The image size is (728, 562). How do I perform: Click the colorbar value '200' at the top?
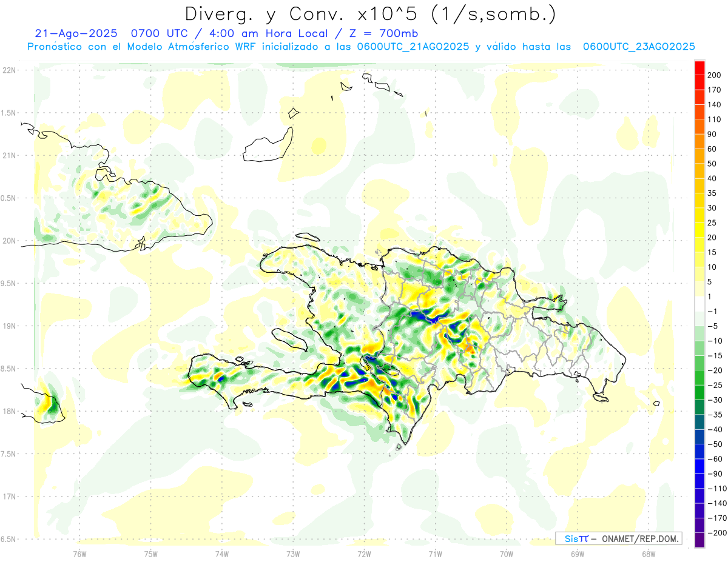714,75
